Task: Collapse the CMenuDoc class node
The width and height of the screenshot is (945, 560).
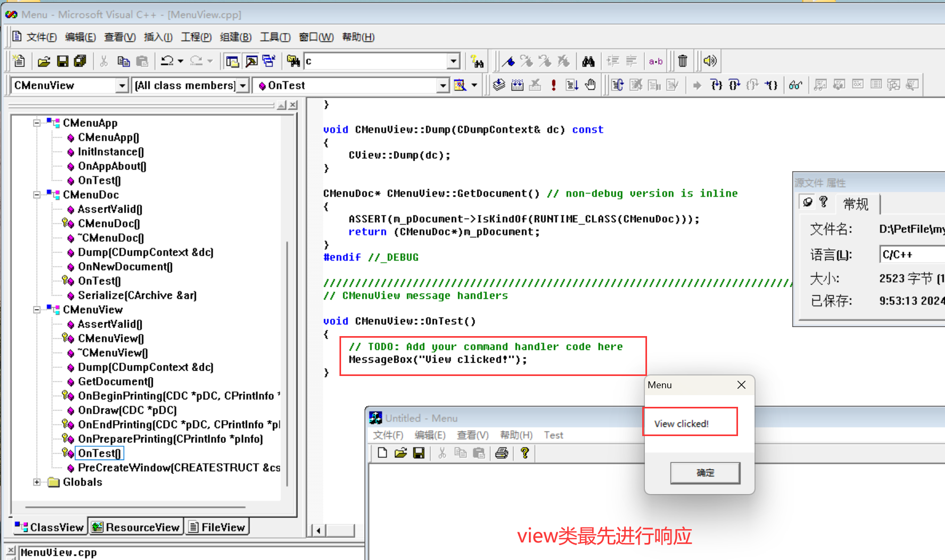Action: point(37,195)
